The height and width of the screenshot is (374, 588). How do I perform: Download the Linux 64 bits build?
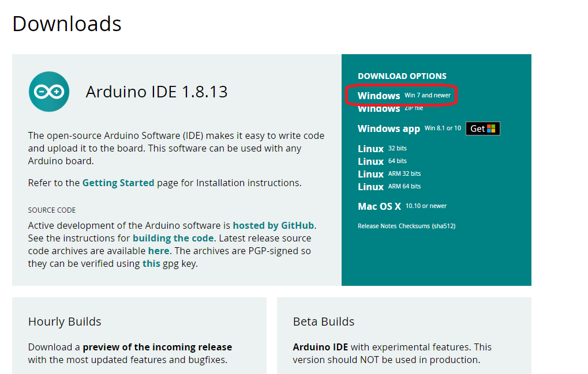tap(382, 161)
